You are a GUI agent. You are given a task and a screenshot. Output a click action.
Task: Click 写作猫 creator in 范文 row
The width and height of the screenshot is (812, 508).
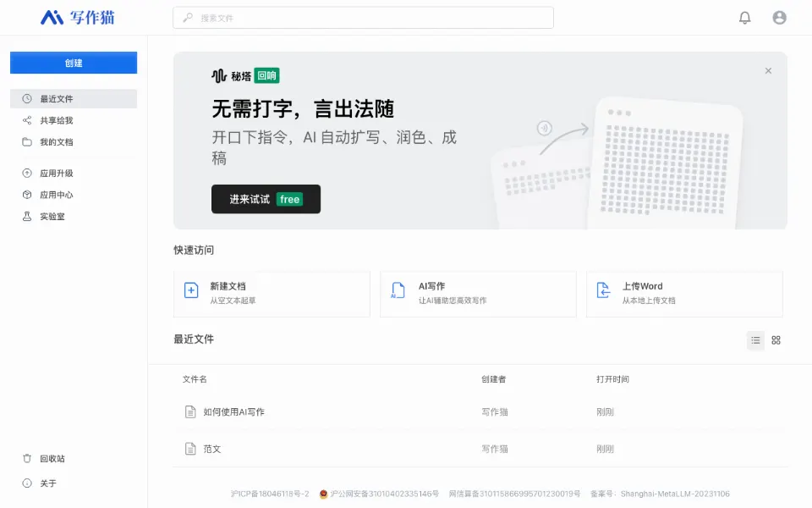click(x=495, y=449)
